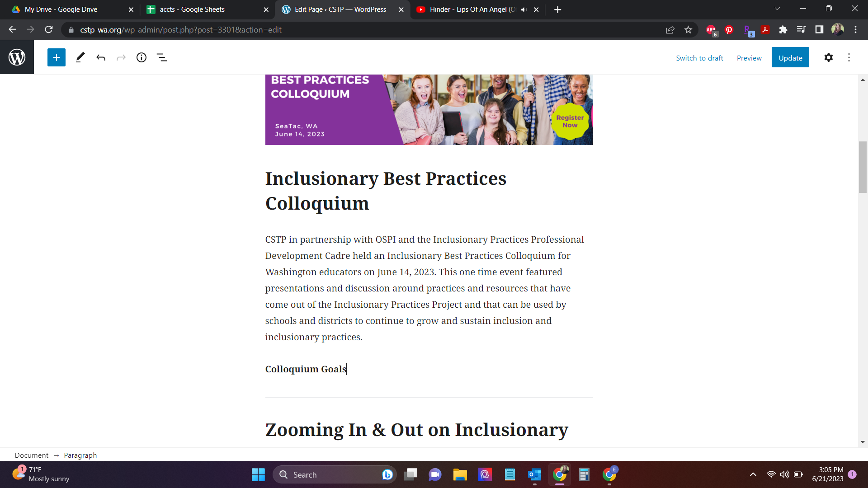Close the YouTube Hinder tab

pyautogui.click(x=536, y=9)
